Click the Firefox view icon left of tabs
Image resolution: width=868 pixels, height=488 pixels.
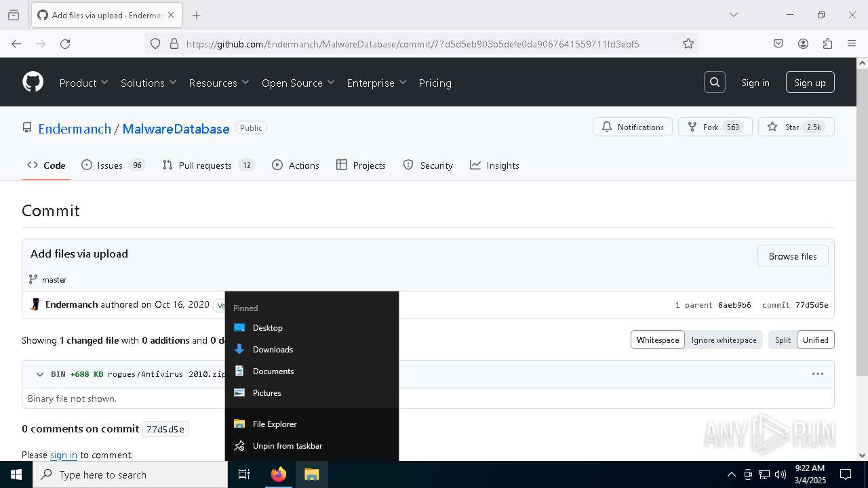[14, 15]
